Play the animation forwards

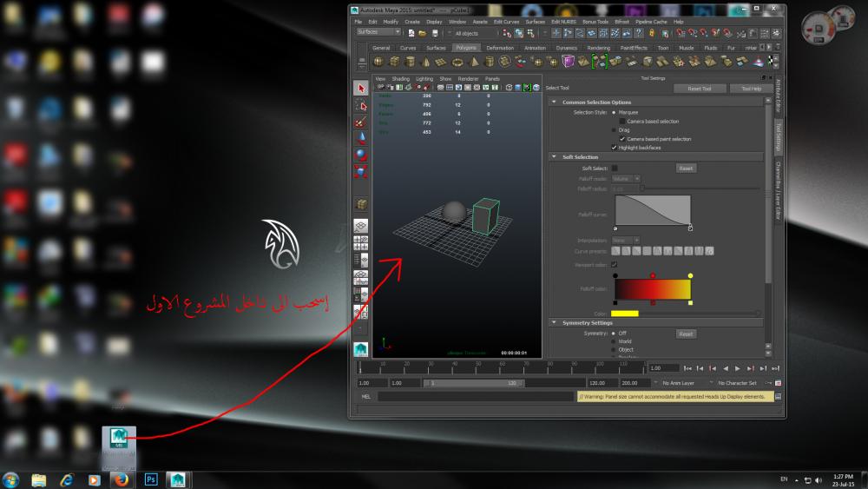738,368
